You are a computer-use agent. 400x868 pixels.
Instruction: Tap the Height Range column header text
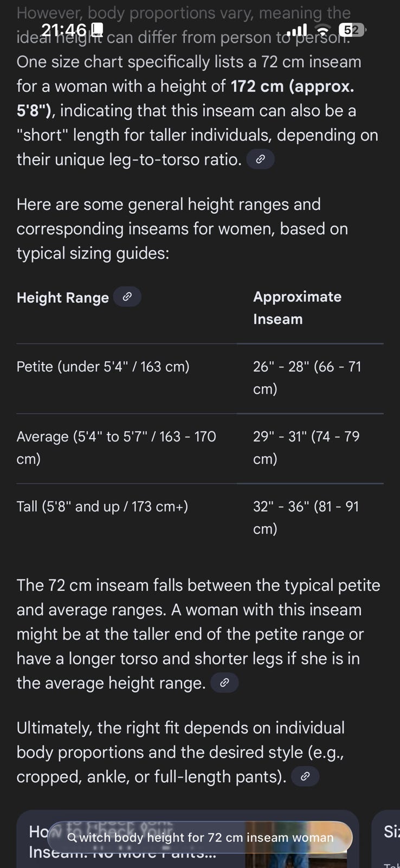[63, 298]
